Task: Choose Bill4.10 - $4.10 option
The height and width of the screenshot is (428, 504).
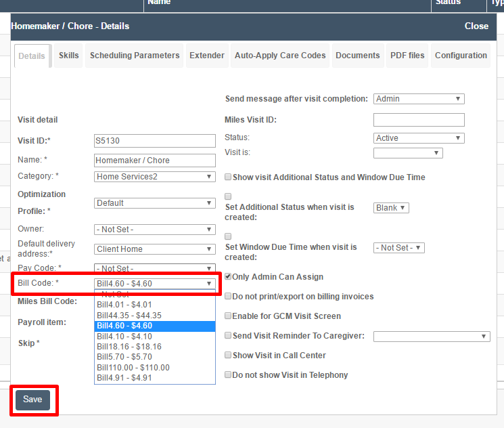Action: (155, 337)
